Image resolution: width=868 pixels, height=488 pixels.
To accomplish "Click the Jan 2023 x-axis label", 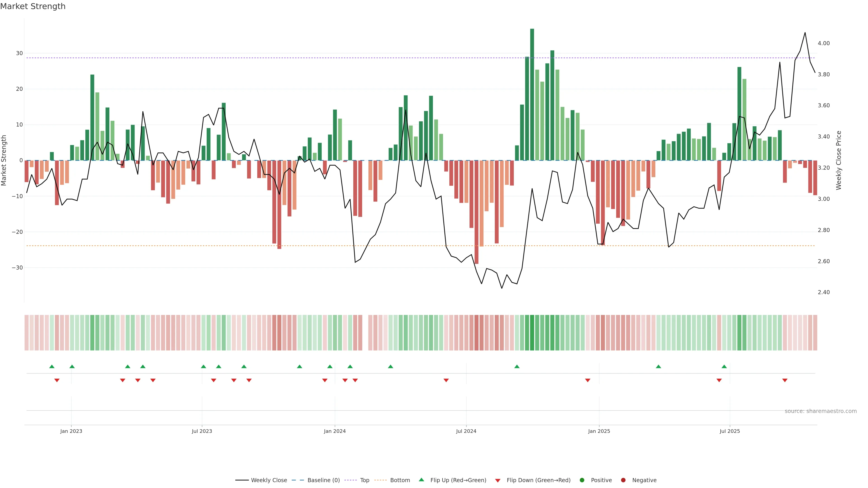I will [x=71, y=431].
